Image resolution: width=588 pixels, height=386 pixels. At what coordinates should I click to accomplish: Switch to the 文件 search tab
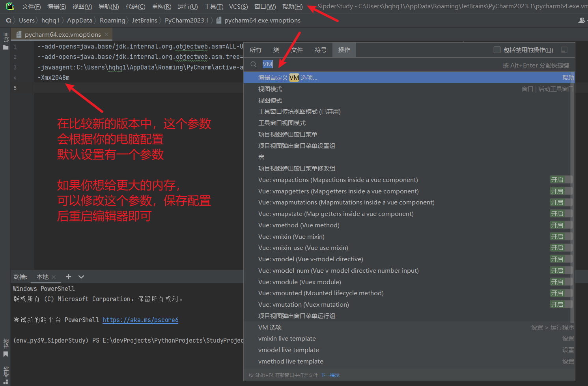click(x=297, y=50)
